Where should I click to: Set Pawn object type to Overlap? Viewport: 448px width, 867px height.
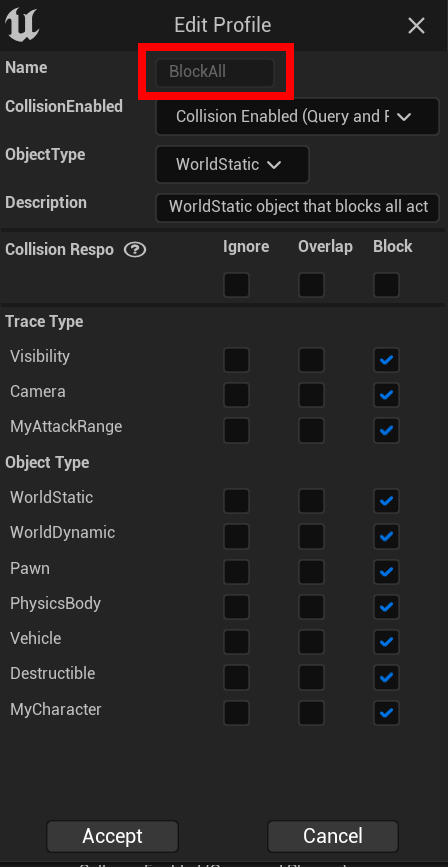[x=311, y=572]
